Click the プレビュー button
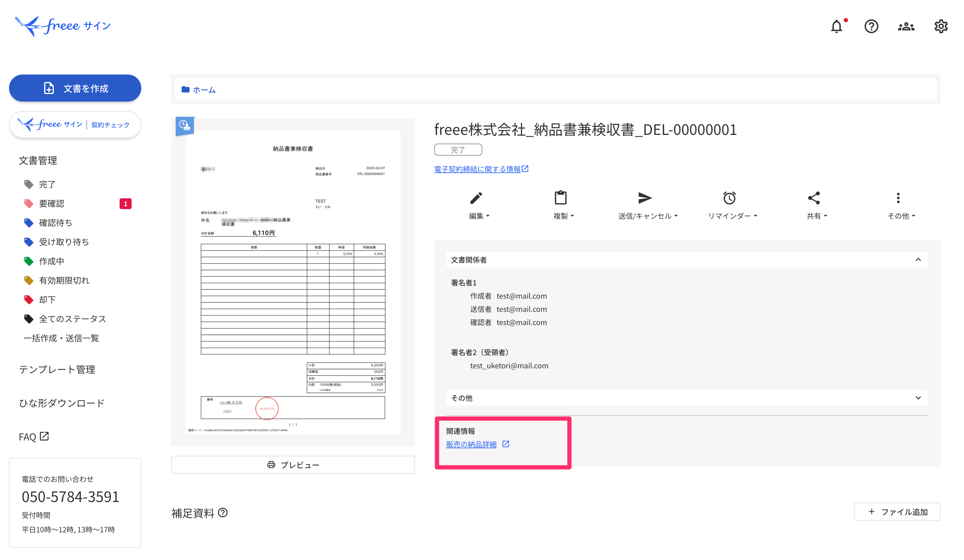 293,465
